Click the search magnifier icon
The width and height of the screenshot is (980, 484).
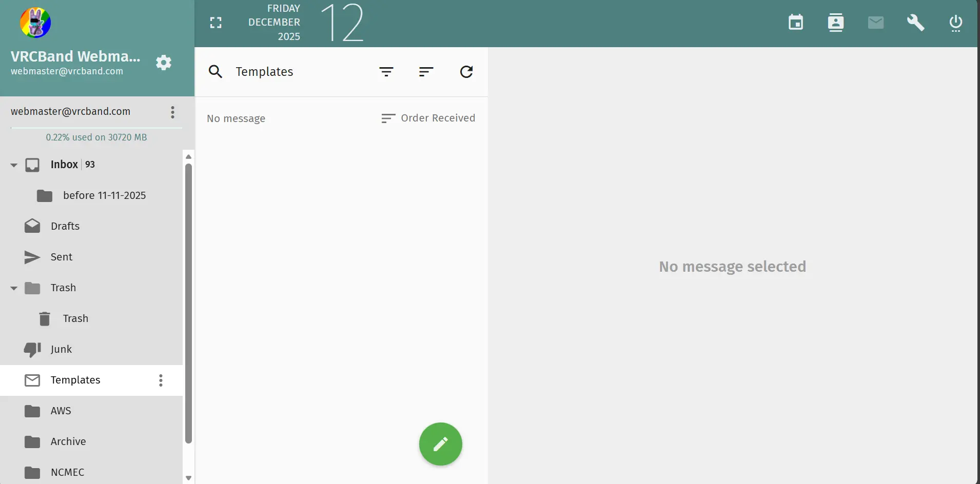pyautogui.click(x=215, y=72)
